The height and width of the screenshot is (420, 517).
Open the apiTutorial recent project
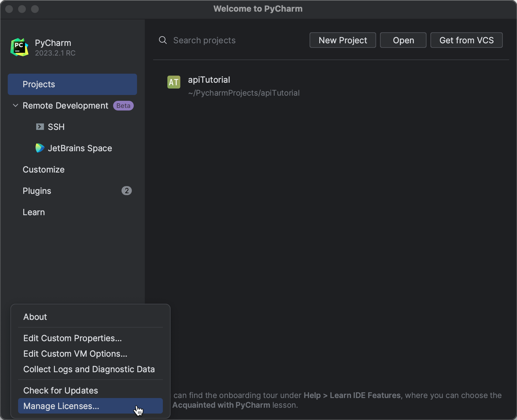tap(209, 79)
